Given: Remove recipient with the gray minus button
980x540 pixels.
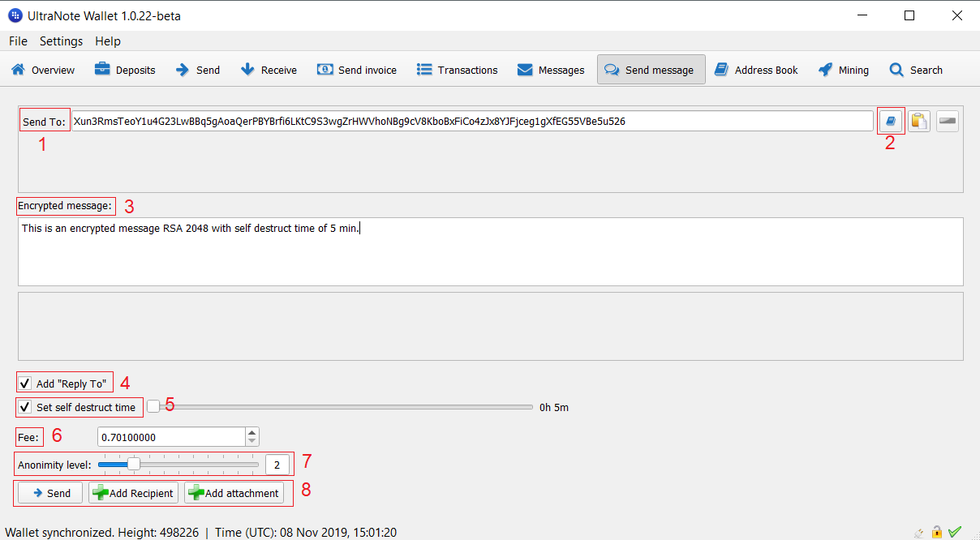Looking at the screenshot, I should (948, 121).
